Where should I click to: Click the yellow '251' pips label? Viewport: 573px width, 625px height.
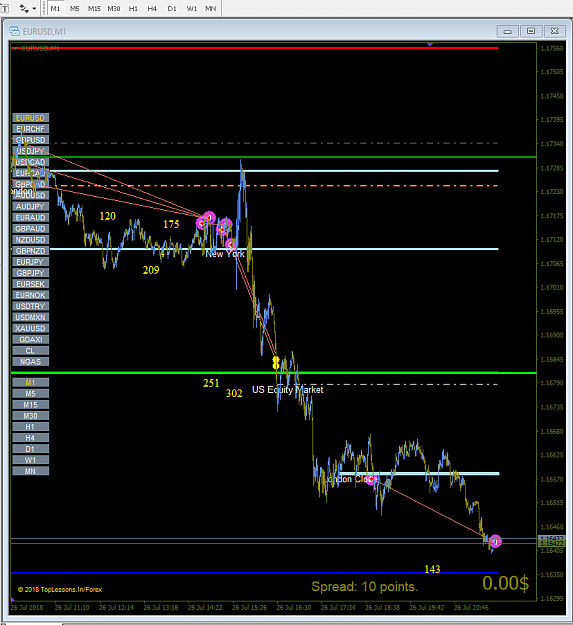pyautogui.click(x=211, y=383)
